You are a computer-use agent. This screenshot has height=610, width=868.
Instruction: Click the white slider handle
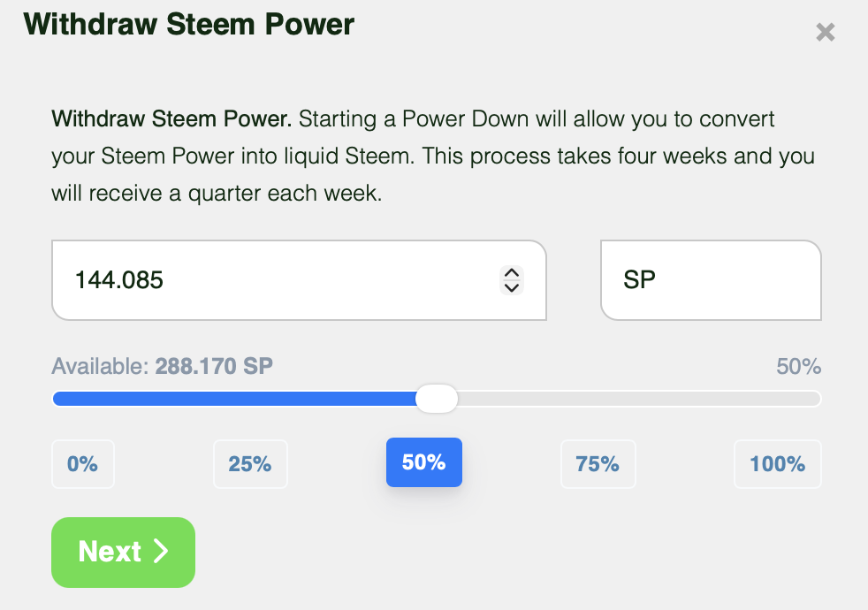tap(437, 399)
